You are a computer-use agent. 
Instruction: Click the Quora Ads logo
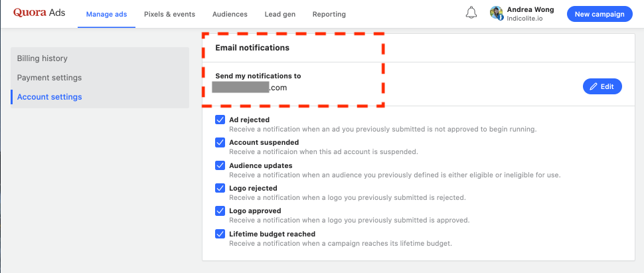click(39, 14)
